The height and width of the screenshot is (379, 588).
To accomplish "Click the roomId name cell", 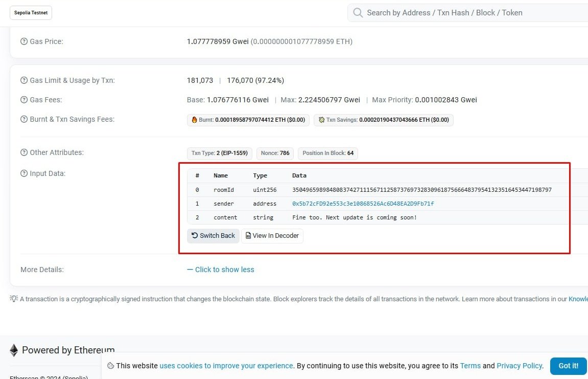I will tap(223, 190).
